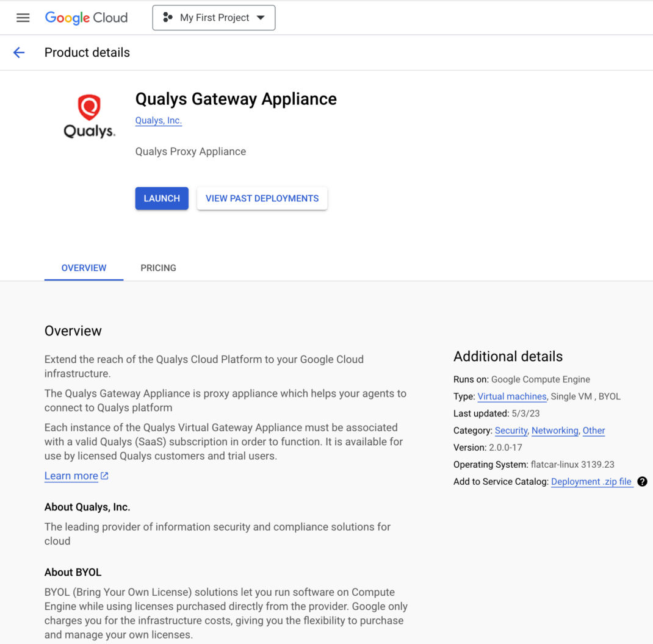Click the back arrow to exit Product details
The image size is (653, 644).
pyautogui.click(x=18, y=52)
